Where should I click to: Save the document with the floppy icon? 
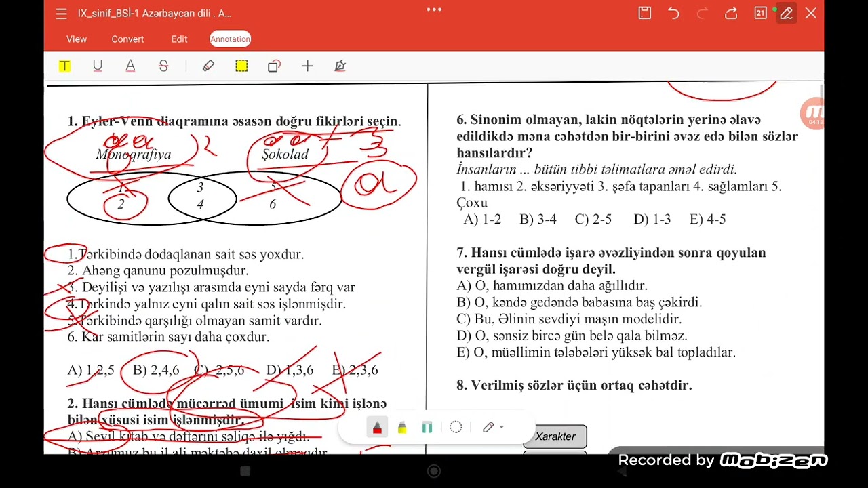(x=645, y=13)
